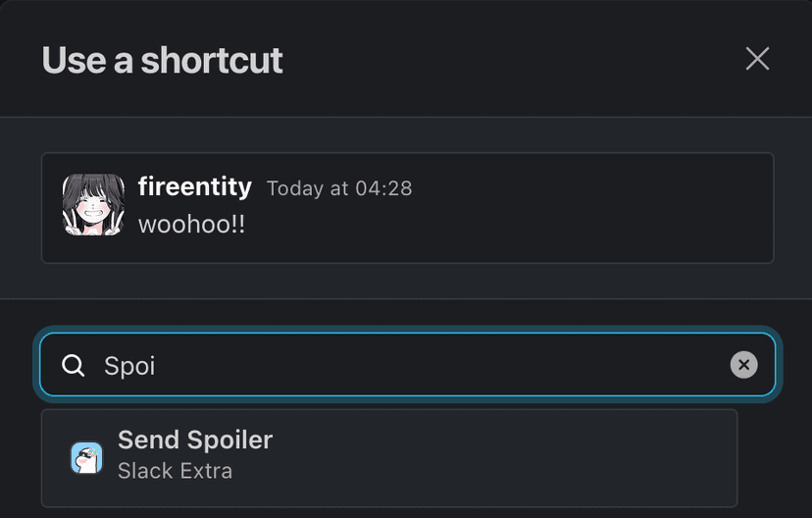The image size is (812, 518).
Task: Click blank header area beside the title
Action: coord(510,61)
